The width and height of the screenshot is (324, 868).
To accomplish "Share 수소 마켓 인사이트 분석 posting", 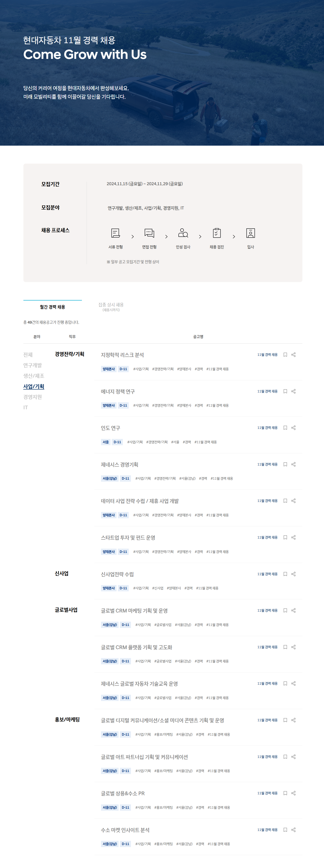I will [x=293, y=830].
